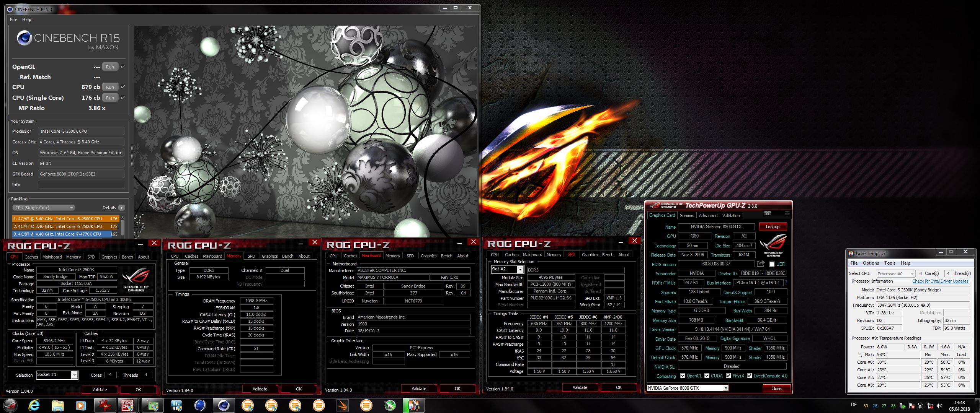980x413 pixels.
Task: Toggle the CUDA checkbox in GPU-Z
Action: (x=707, y=376)
